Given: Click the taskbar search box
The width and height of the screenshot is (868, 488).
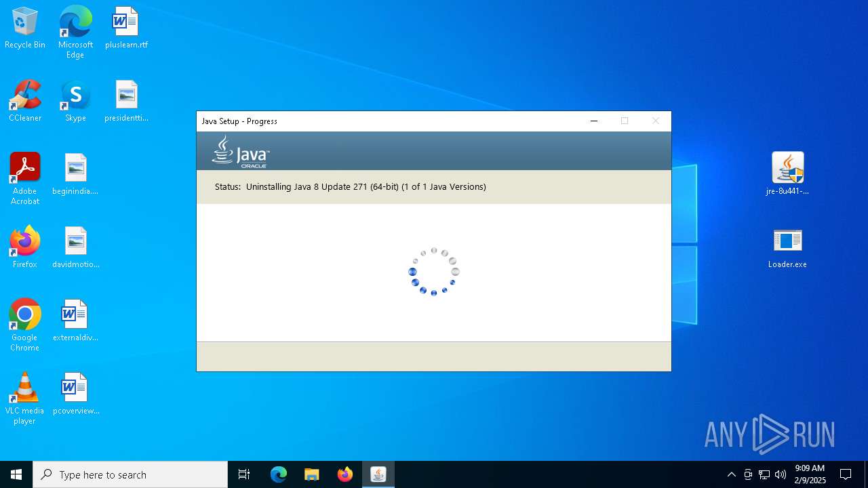Looking at the screenshot, I should click(130, 474).
